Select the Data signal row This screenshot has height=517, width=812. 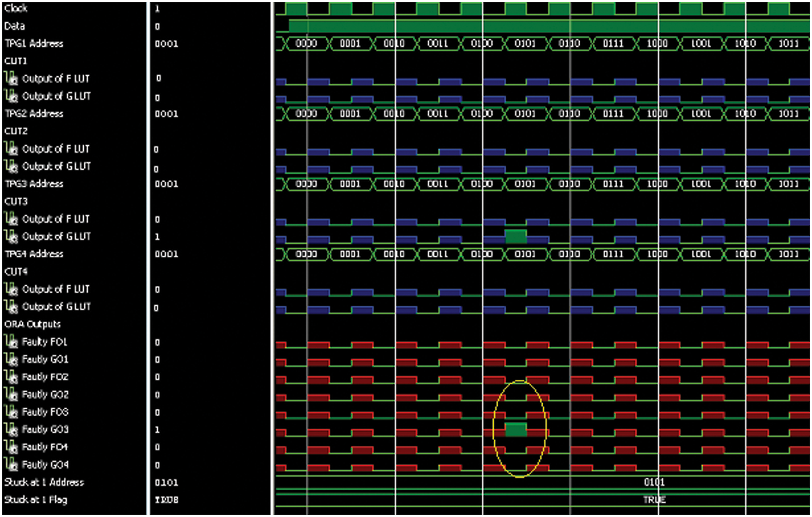click(15, 26)
